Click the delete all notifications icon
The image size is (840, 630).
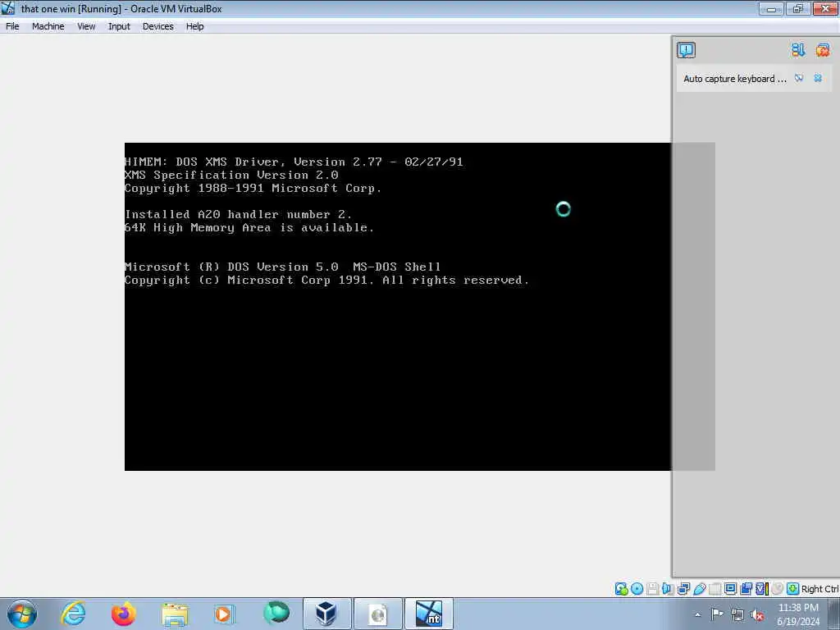pyautogui.click(x=822, y=50)
